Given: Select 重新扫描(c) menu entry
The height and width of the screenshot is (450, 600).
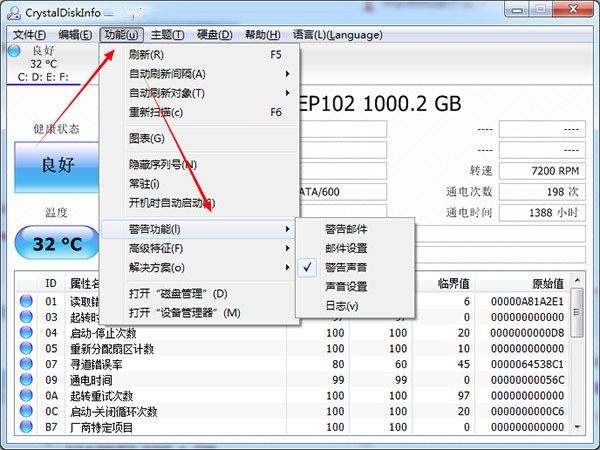Looking at the screenshot, I should [x=199, y=112].
